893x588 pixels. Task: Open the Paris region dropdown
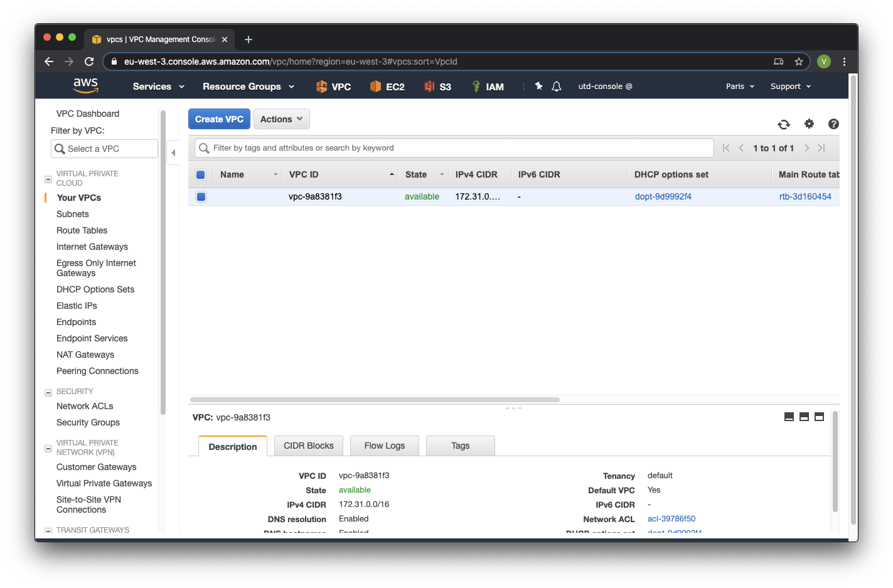pyautogui.click(x=740, y=87)
